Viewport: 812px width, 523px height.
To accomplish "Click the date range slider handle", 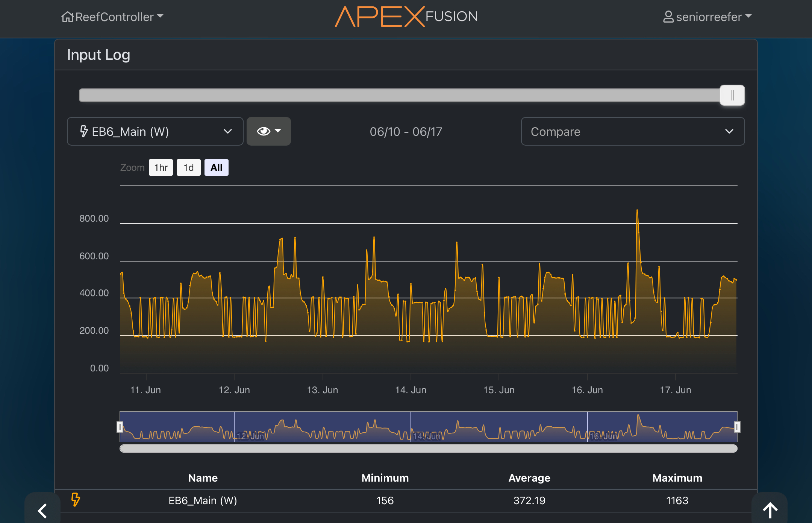I will (x=732, y=95).
